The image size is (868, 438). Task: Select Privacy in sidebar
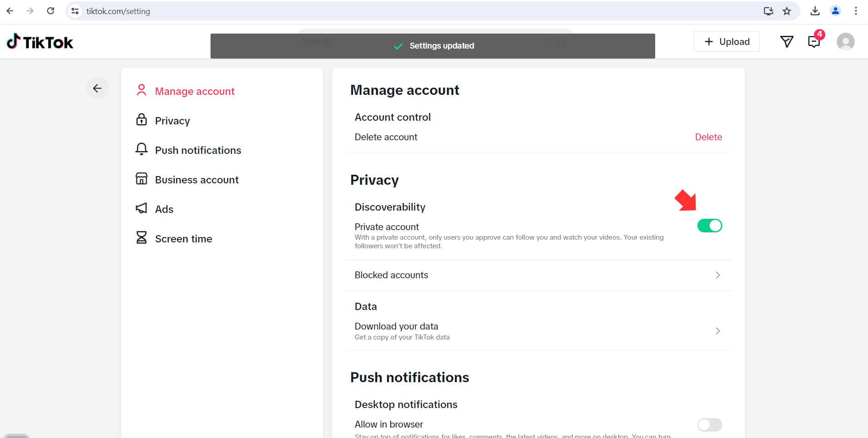tap(172, 121)
